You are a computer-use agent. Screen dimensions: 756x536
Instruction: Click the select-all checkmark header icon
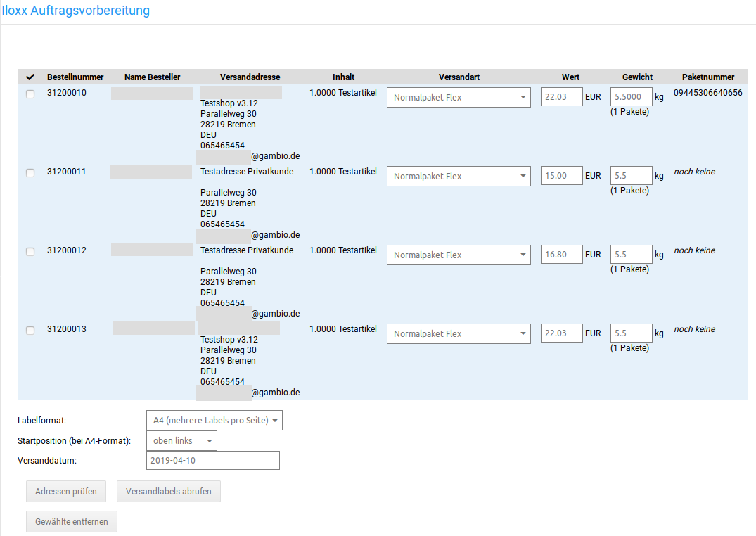click(x=30, y=77)
